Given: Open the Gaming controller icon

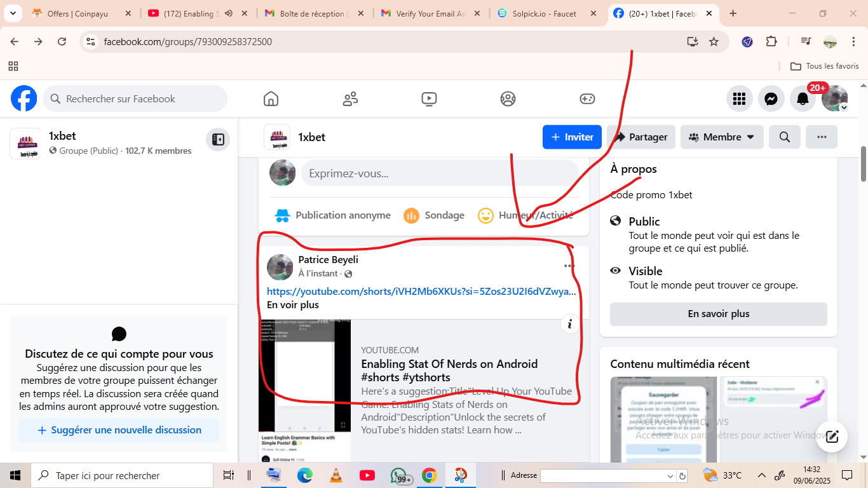Looking at the screenshot, I should pos(587,99).
